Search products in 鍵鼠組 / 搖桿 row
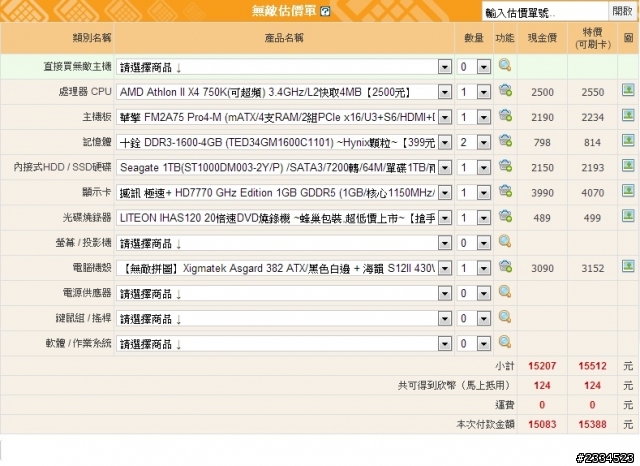 pyautogui.click(x=505, y=317)
